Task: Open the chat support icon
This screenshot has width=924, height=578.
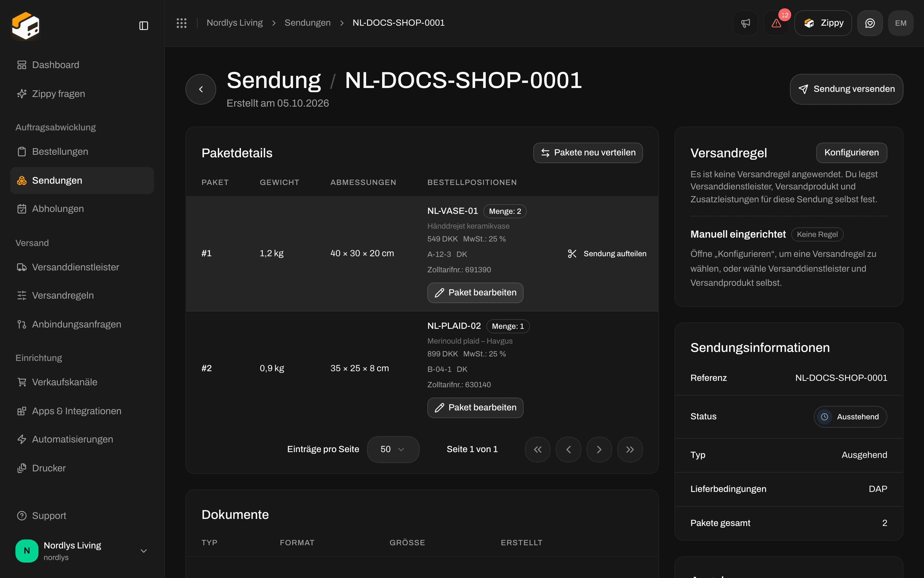Action: 870,23
